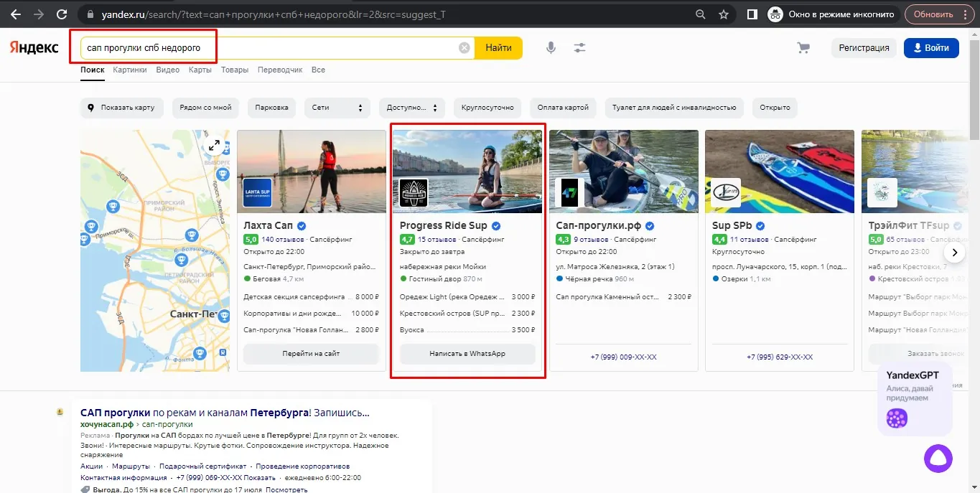This screenshot has height=493, width=980.
Task: Expand the map with fullscreen arrows icon
Action: (x=214, y=146)
